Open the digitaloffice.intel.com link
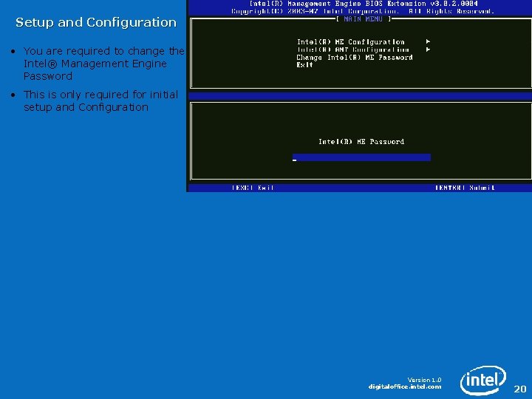 click(x=405, y=386)
